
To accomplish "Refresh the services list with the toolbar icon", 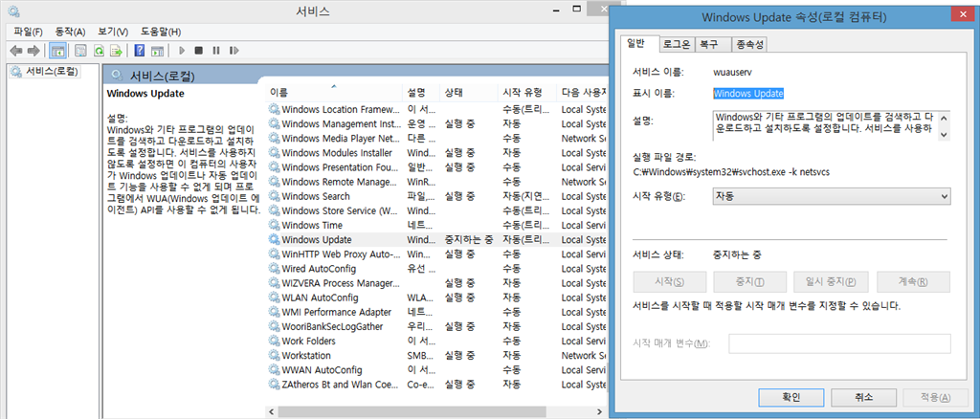I will [x=99, y=51].
